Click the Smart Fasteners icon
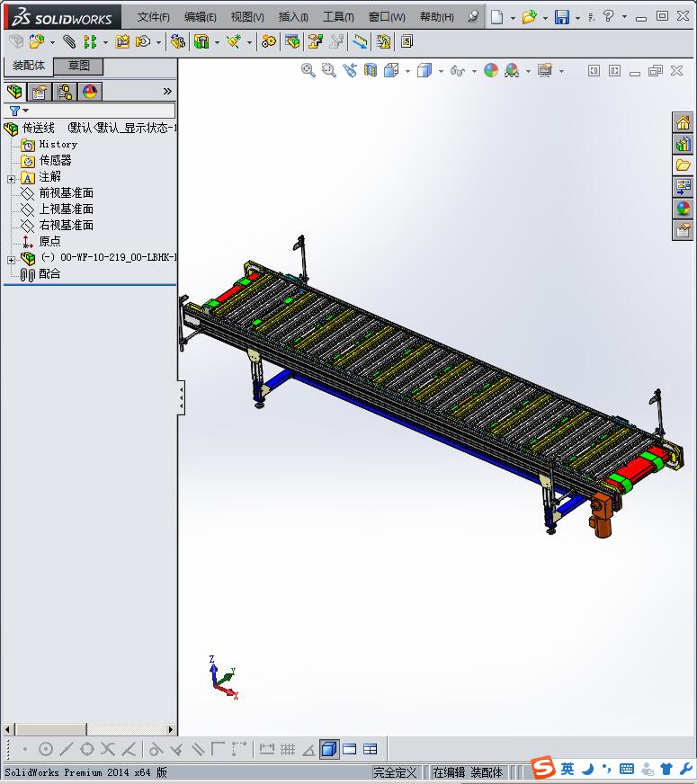Viewport: 697px width, 784px height. tap(122, 41)
